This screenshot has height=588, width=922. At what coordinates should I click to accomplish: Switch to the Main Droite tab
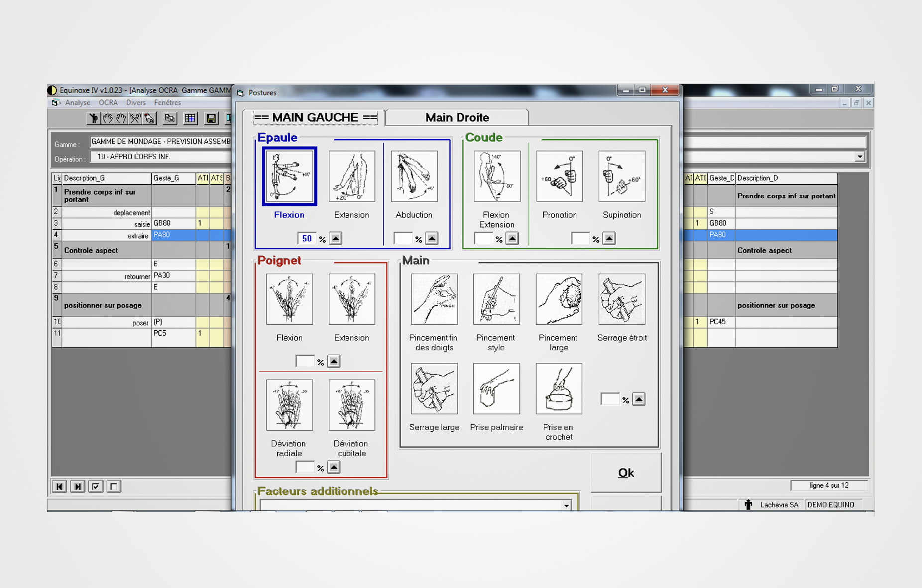point(457,117)
